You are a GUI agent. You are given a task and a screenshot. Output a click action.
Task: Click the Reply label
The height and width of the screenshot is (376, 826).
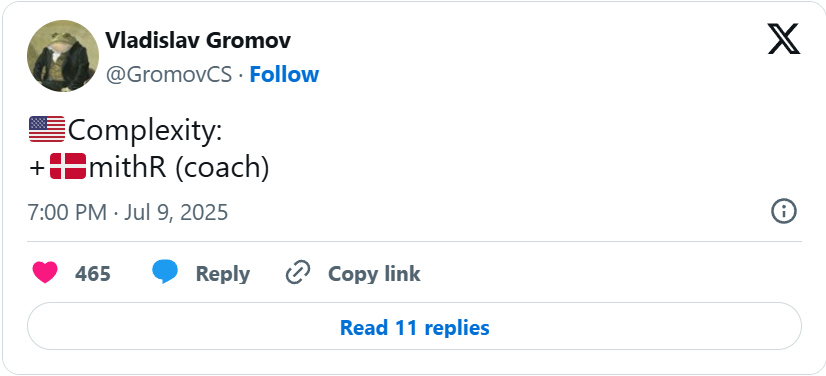pyautogui.click(x=222, y=274)
